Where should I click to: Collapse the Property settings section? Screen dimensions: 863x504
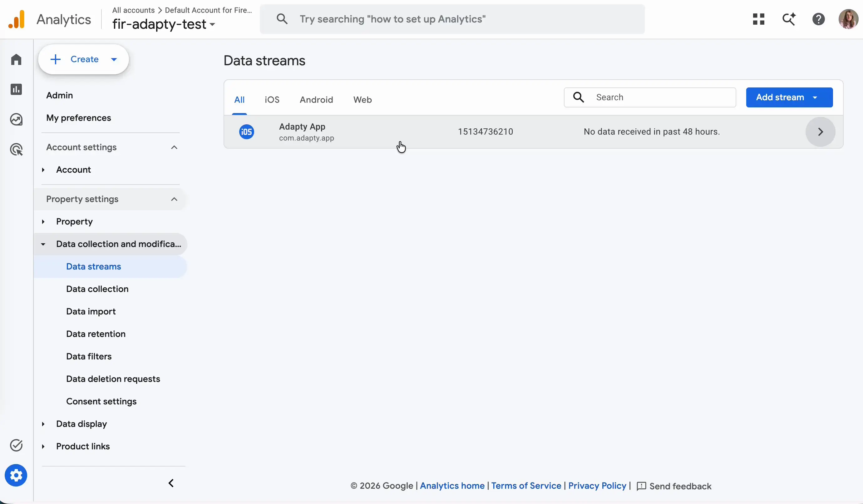[x=174, y=199]
